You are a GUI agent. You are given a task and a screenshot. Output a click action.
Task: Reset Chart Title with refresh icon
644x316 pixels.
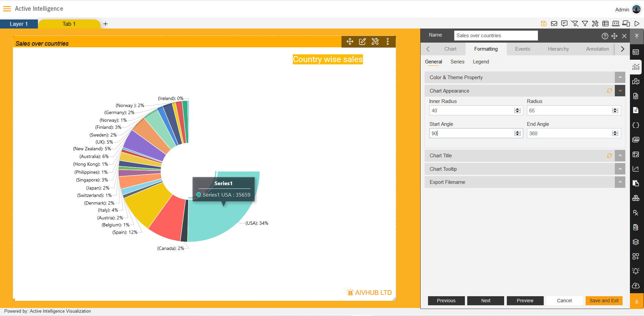tap(609, 156)
